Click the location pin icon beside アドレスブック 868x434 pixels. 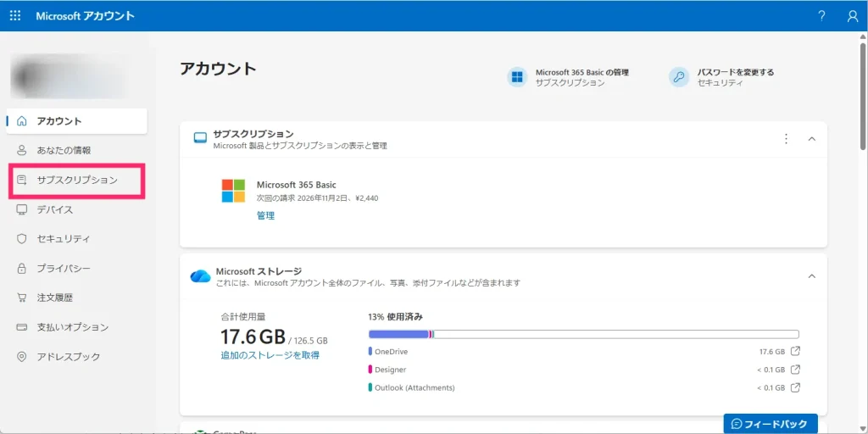(x=21, y=357)
